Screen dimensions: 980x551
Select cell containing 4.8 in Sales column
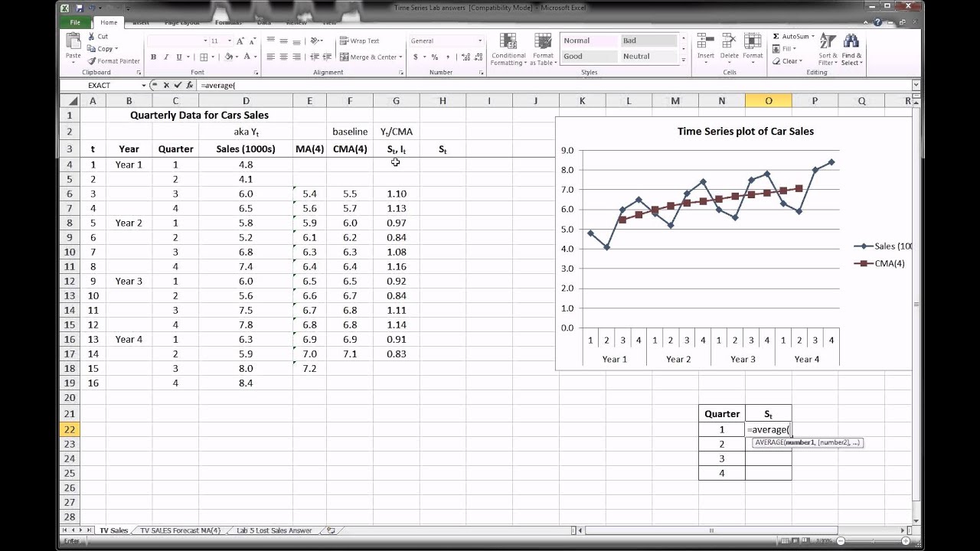click(246, 165)
